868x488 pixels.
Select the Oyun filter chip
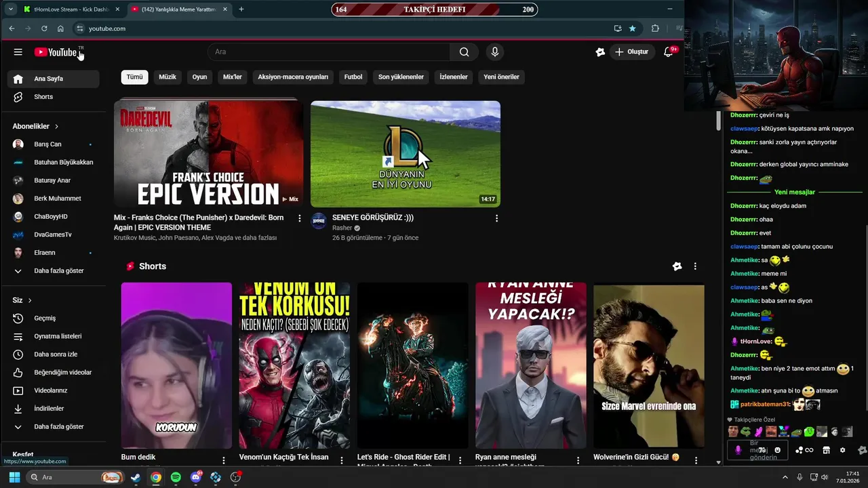199,77
